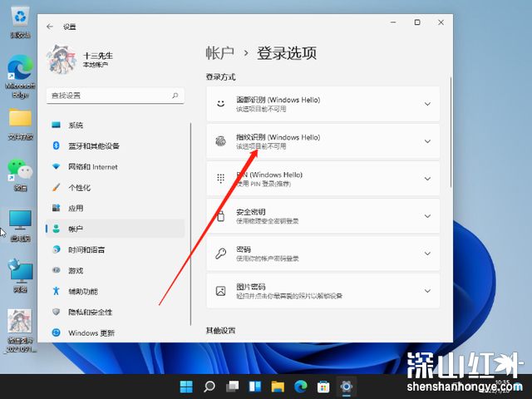Viewport: 532px width, 399px height.
Task: Open 辅助功能 in the sidebar
Action: 116,291
